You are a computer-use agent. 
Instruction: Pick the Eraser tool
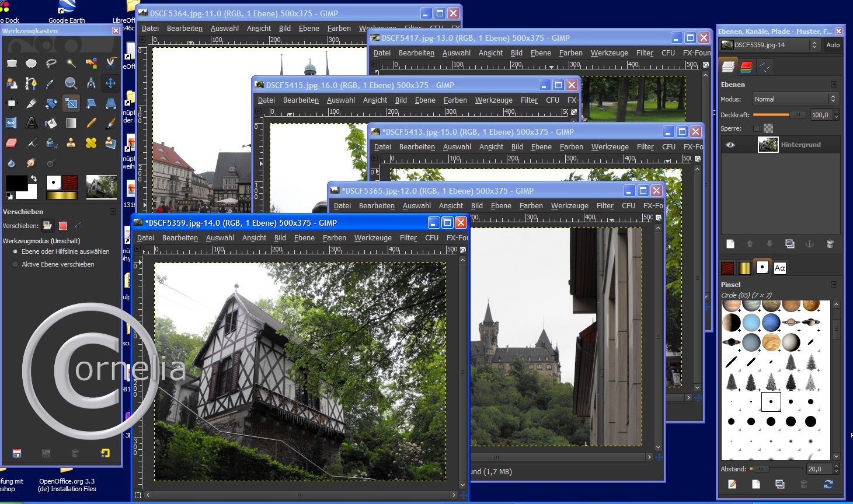pos(11,143)
